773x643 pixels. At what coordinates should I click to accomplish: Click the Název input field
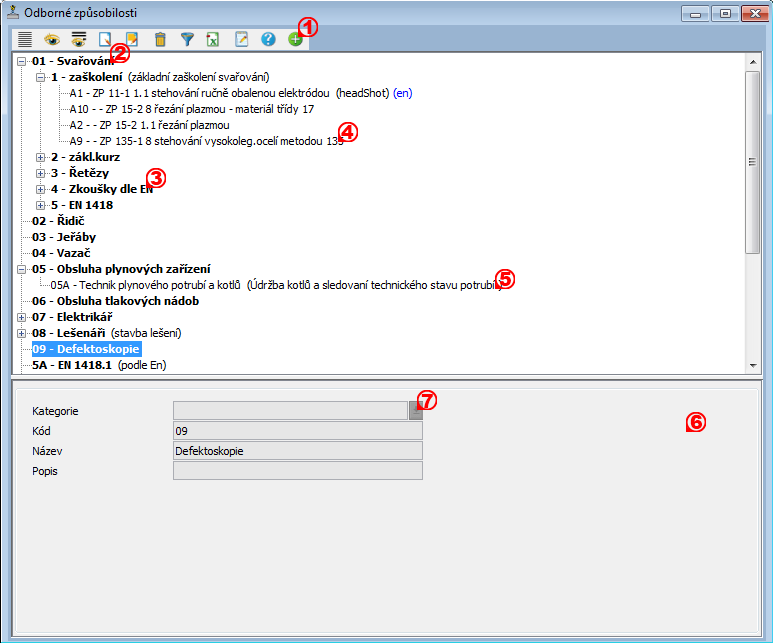[297, 451]
